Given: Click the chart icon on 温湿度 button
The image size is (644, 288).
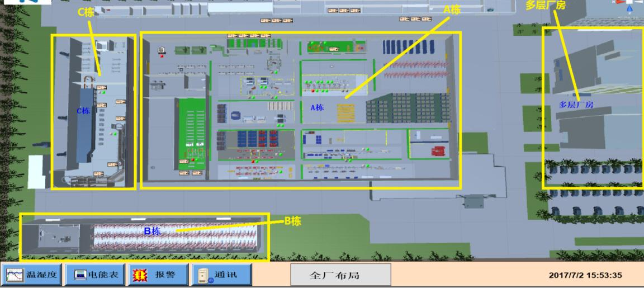Looking at the screenshot, I should [13, 275].
